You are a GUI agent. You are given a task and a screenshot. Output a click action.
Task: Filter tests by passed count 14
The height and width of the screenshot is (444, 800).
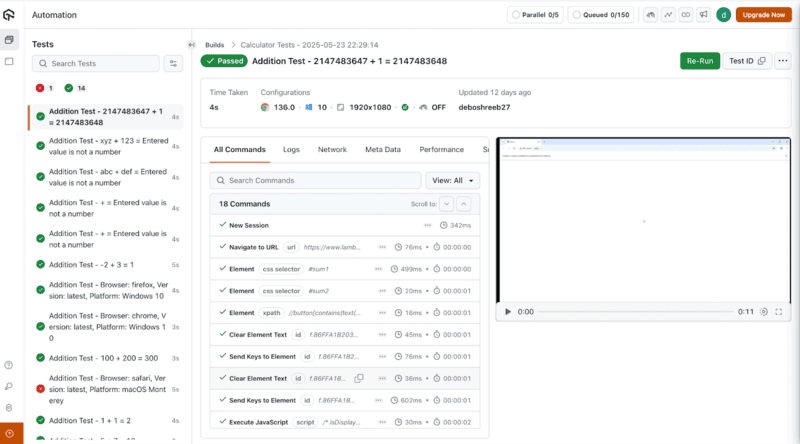(75, 88)
